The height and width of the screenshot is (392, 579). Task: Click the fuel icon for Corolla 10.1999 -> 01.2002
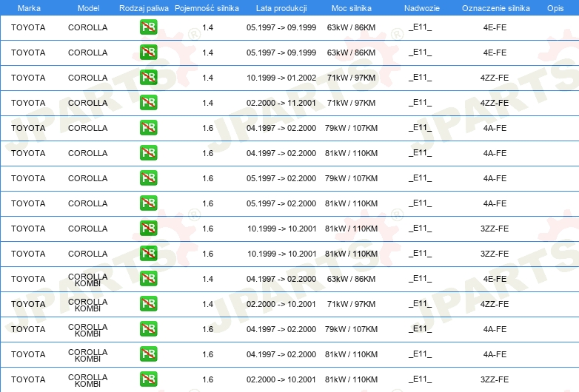point(148,78)
